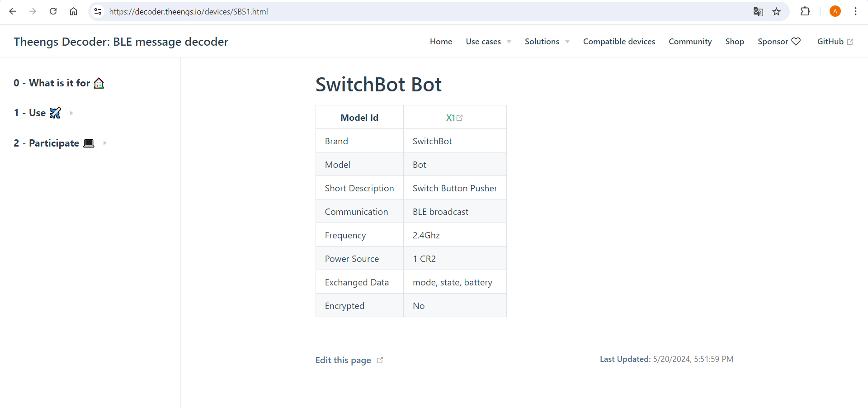Expand the '1 - Use' section arrow
Image resolution: width=868 pixels, height=408 pixels.
[x=71, y=113]
